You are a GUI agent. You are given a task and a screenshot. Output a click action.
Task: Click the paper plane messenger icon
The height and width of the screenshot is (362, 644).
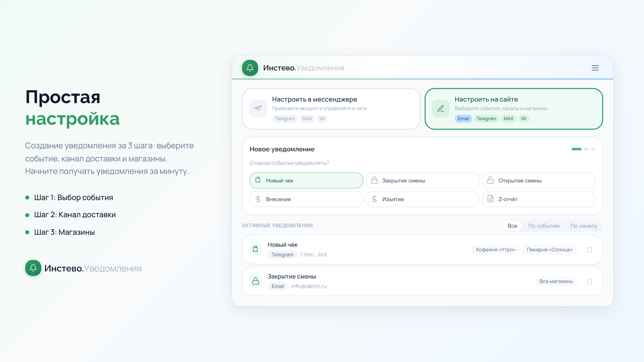point(258,108)
